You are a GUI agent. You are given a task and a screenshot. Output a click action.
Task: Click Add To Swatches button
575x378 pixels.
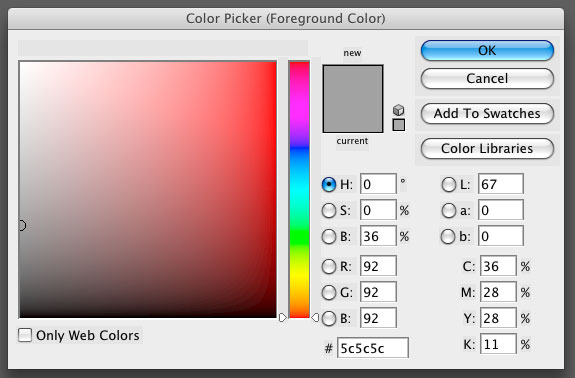coord(487,114)
